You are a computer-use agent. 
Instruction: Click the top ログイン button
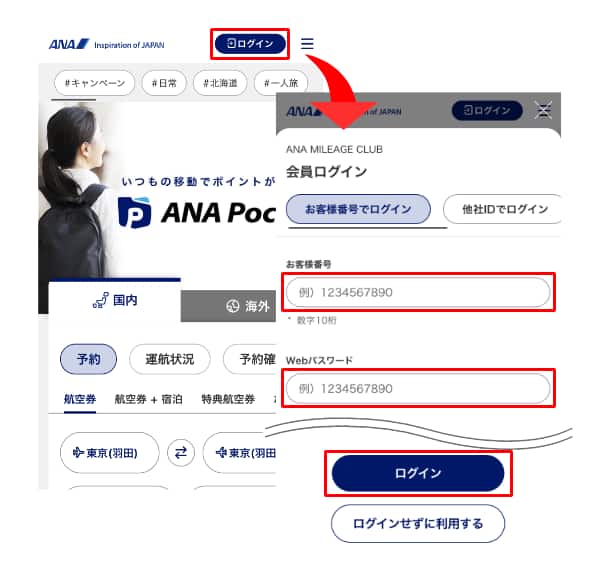click(250, 44)
